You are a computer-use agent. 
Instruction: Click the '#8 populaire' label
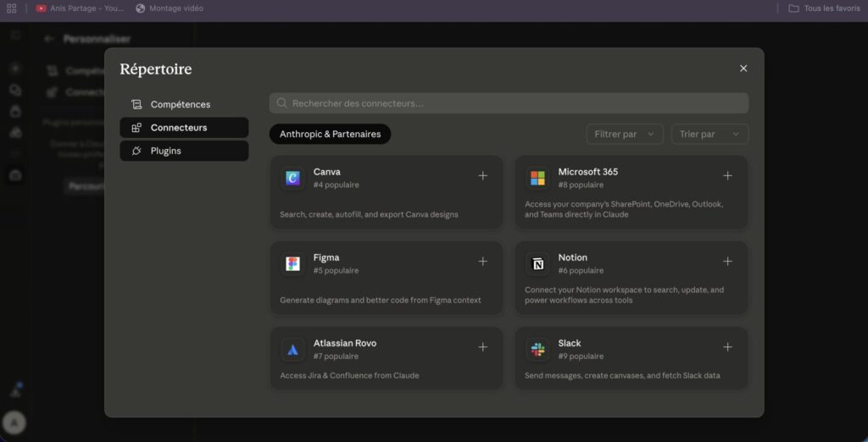[x=581, y=185]
